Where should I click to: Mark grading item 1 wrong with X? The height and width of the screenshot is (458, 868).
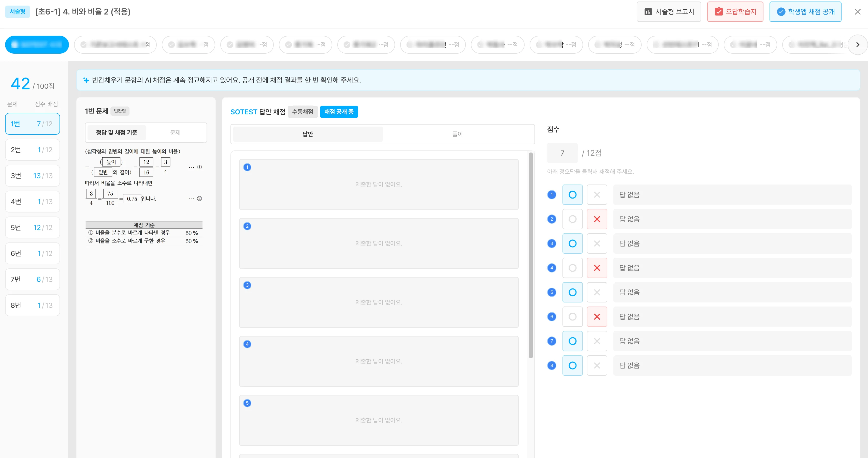click(x=597, y=195)
